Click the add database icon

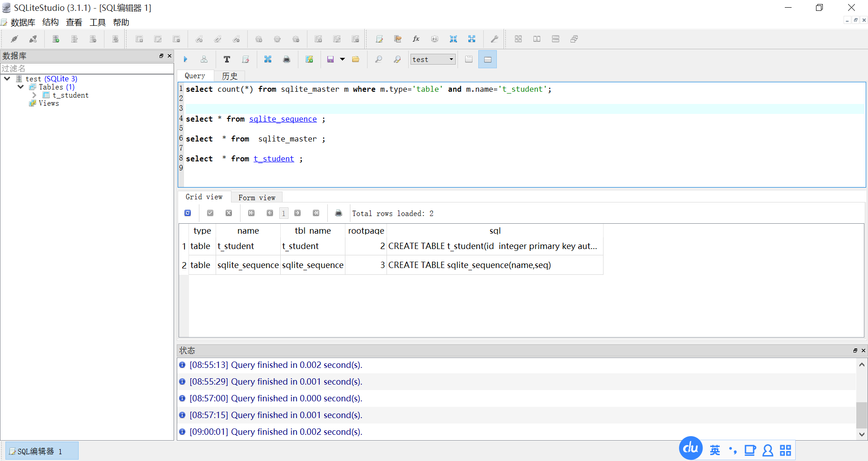(x=56, y=39)
